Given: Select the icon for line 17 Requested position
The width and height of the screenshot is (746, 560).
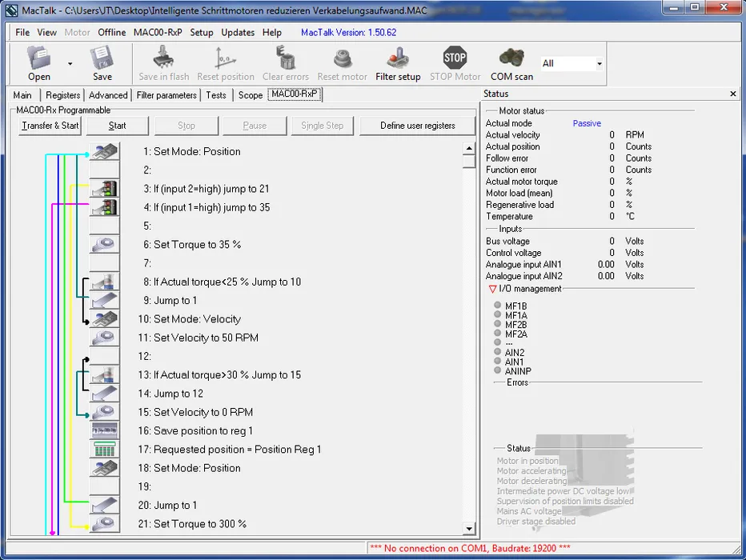Looking at the screenshot, I should coord(104,450).
